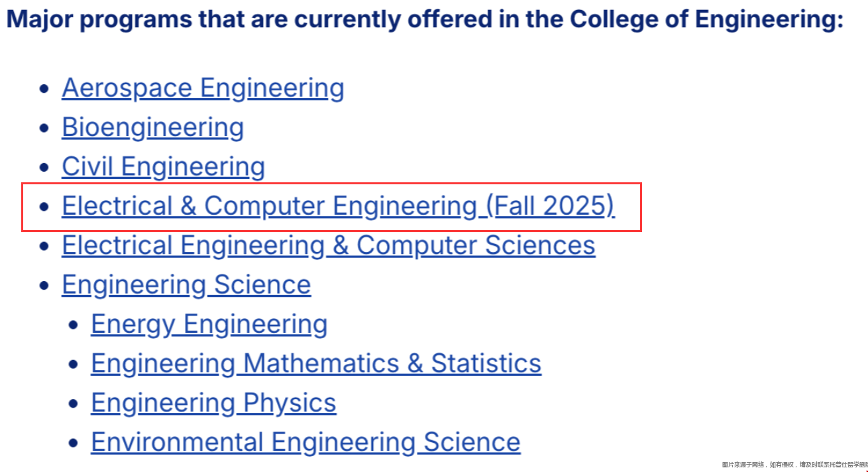
Task: Open the Engineering Science link
Action: coord(186,284)
